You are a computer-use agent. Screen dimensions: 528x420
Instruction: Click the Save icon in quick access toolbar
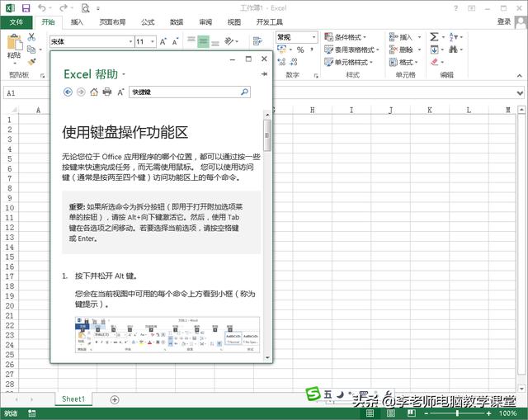26,7
